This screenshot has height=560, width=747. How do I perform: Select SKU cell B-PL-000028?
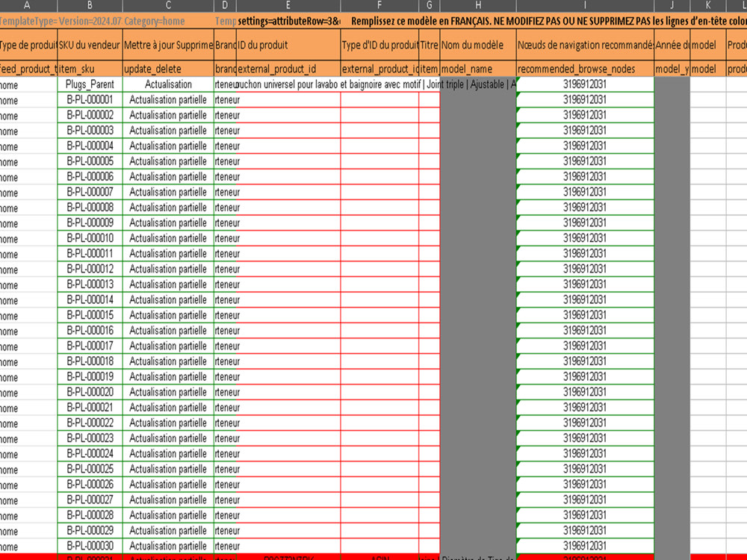tap(90, 514)
